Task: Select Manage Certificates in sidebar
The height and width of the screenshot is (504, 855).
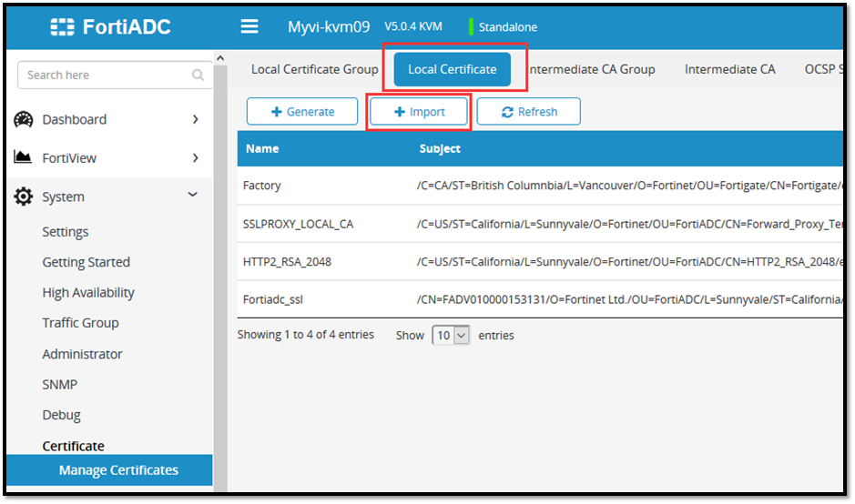Action: [x=109, y=469]
